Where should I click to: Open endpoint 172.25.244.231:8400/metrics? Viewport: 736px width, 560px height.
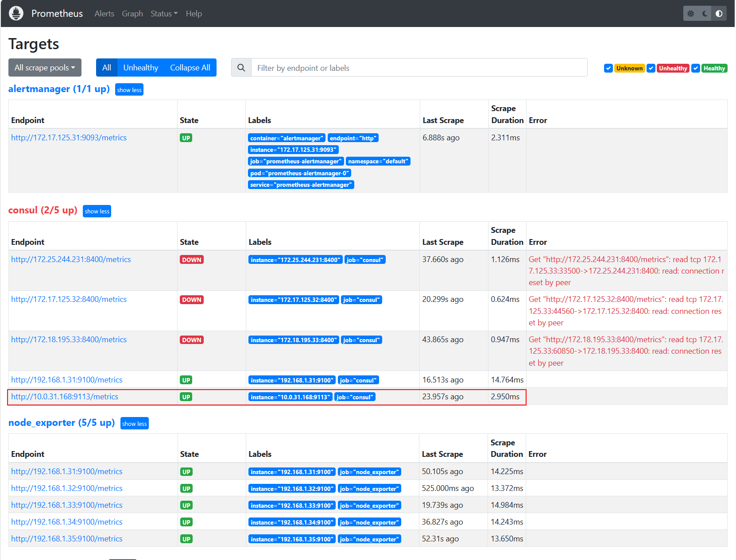(71, 259)
